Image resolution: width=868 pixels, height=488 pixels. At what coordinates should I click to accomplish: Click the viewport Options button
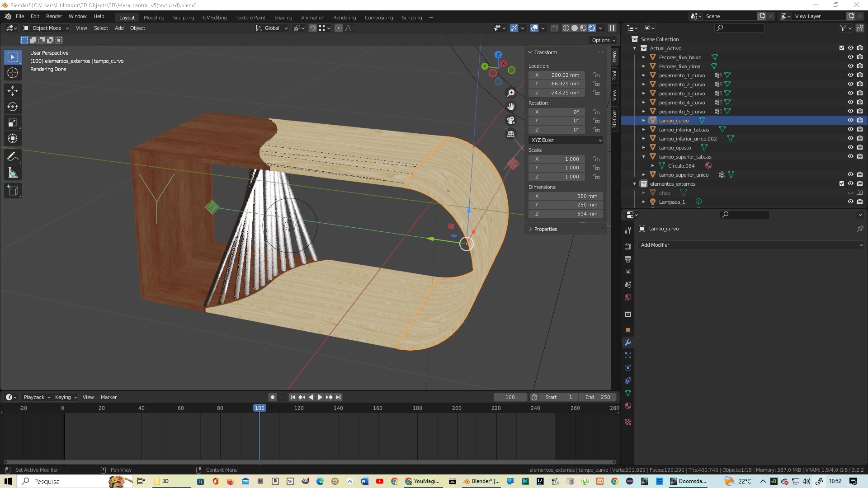[x=604, y=40]
